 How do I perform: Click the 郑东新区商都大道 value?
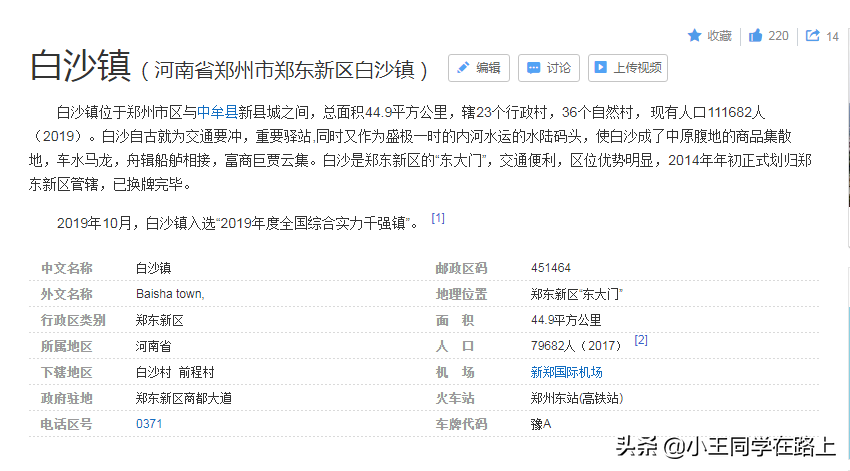(184, 398)
